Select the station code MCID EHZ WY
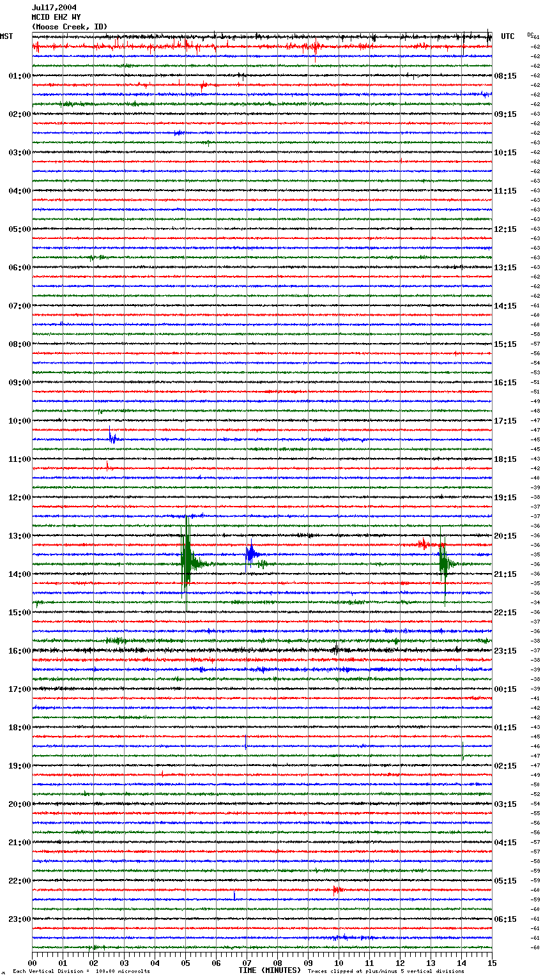Image resolution: width=543 pixels, height=980 pixels. pos(56,17)
